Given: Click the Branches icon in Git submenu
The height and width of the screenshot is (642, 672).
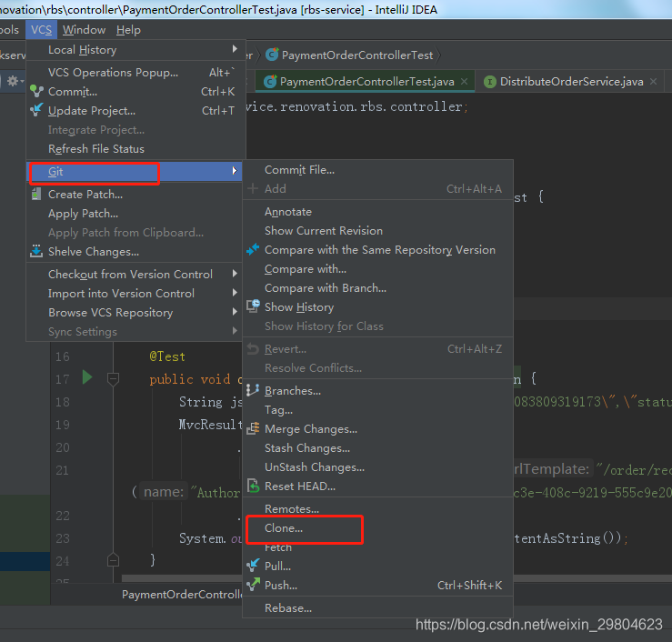Looking at the screenshot, I should pyautogui.click(x=253, y=390).
